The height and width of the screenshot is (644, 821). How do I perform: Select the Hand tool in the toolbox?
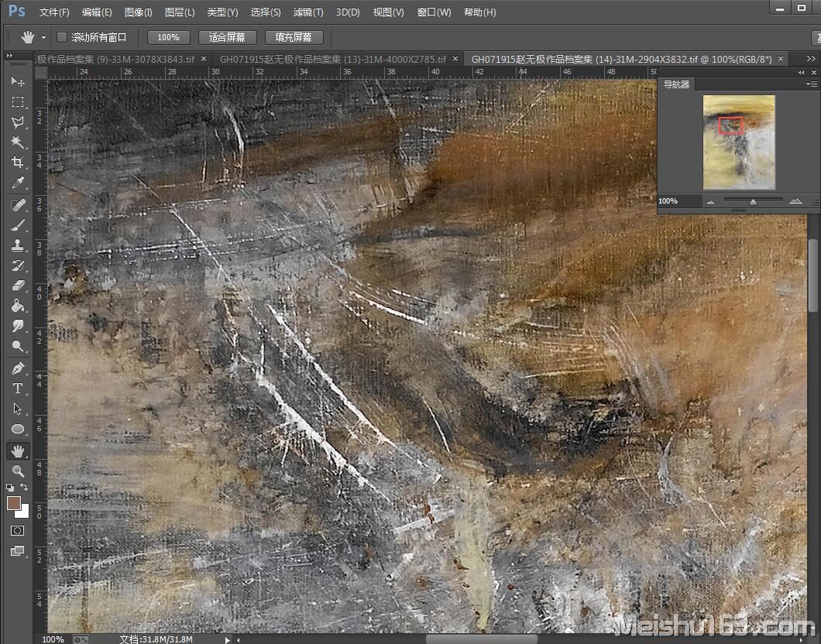(18, 451)
